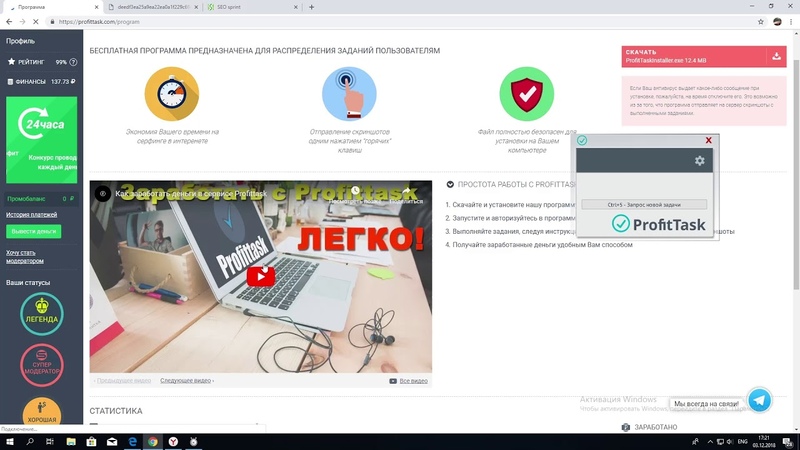
Task: Click the Скачать ProfitTaskInstaller.exe button
Action: 704,56
